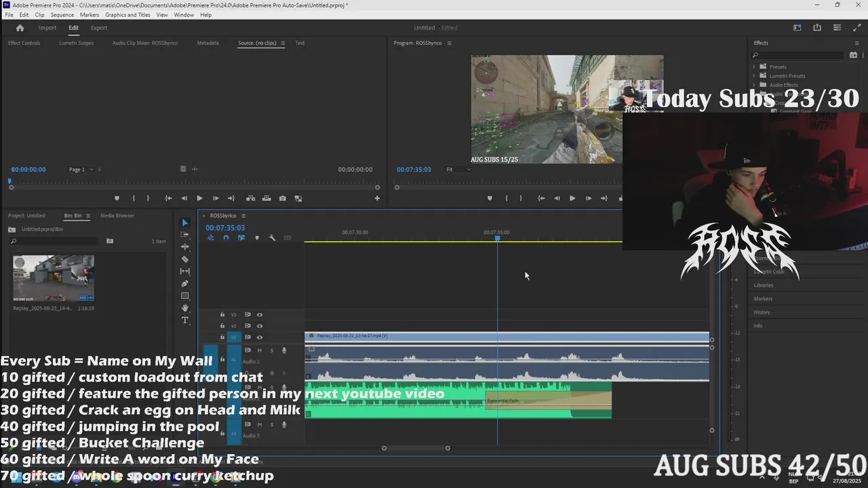868x488 pixels.
Task: Toggle Linked Selection in timeline
Action: pyautogui.click(x=241, y=238)
